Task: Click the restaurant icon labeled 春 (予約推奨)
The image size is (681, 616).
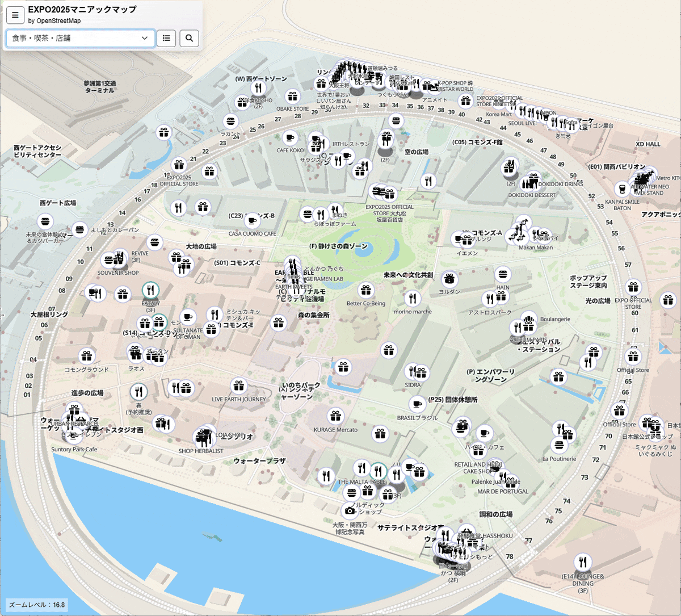Action: (138, 391)
